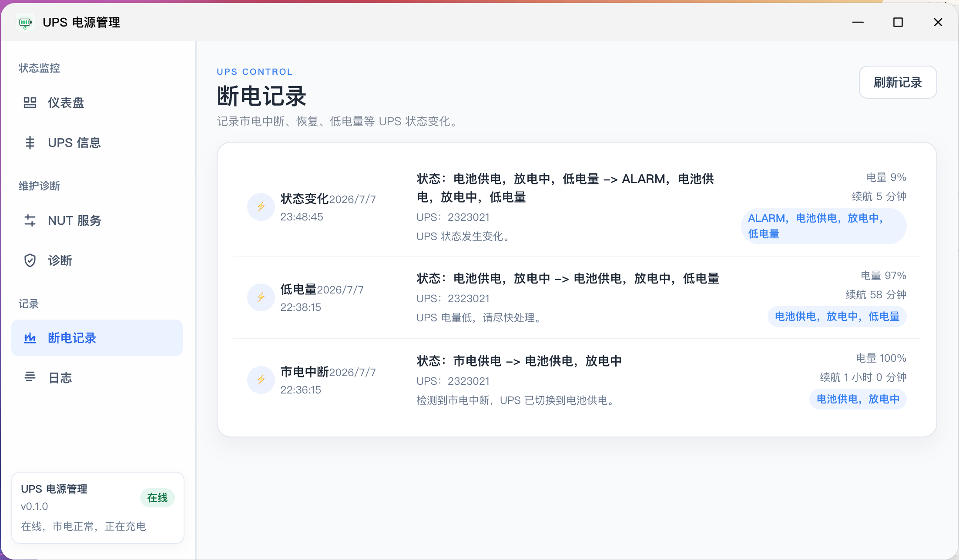Screen dimensions: 959x560
Task: Click the 电池供电, 放电中 tag
Action: pyautogui.click(x=858, y=399)
